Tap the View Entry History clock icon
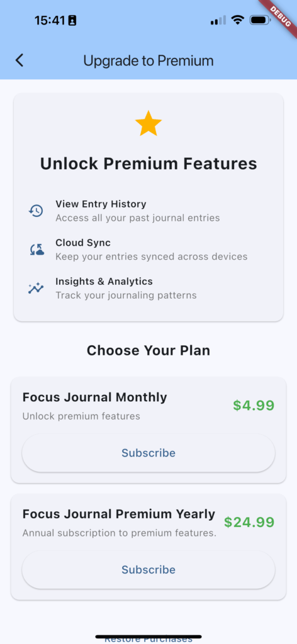Screen dimensions: 297x644 pyautogui.click(x=36, y=211)
